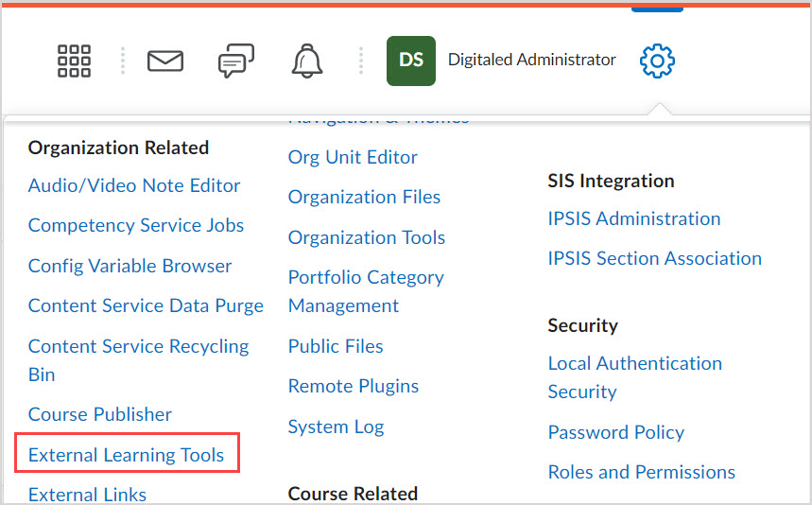Open External Learning Tools
This screenshot has width=812, height=505.
pos(126,455)
